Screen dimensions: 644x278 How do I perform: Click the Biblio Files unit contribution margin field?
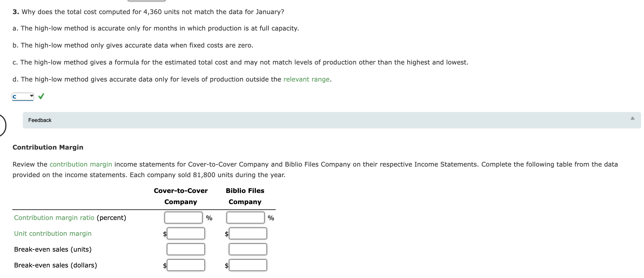click(248, 233)
